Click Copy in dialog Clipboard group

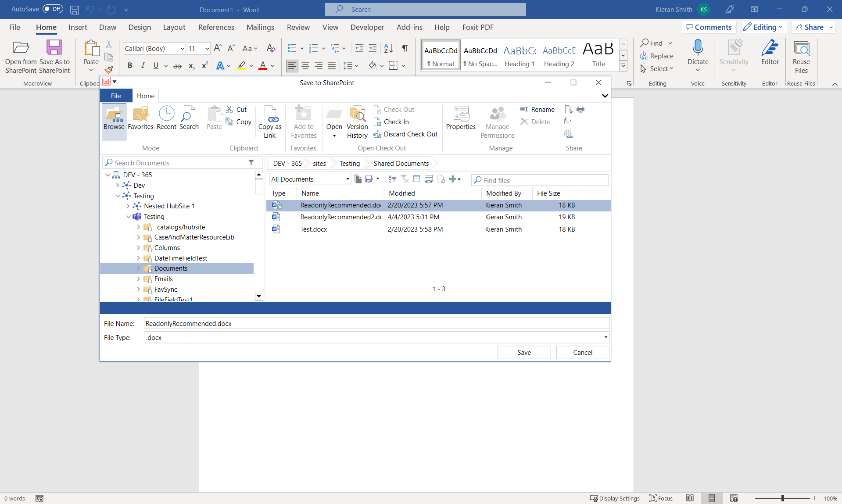click(239, 122)
